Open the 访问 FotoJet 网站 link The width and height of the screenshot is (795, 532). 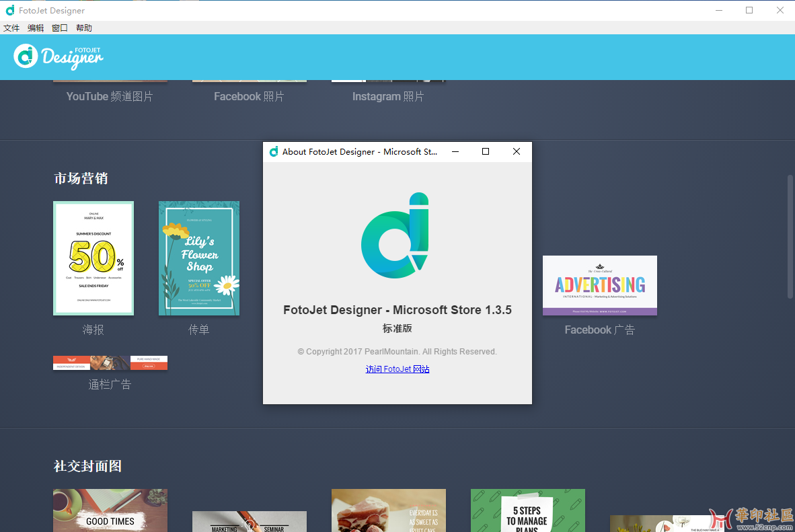(397, 369)
